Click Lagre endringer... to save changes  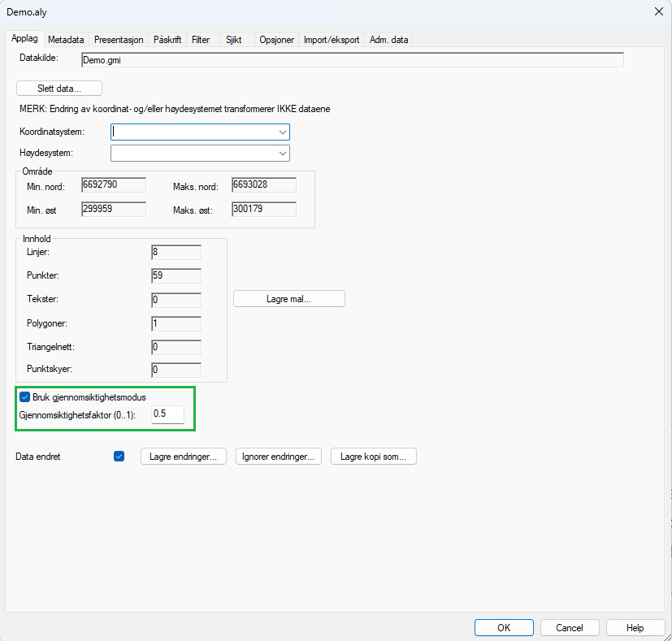(183, 457)
